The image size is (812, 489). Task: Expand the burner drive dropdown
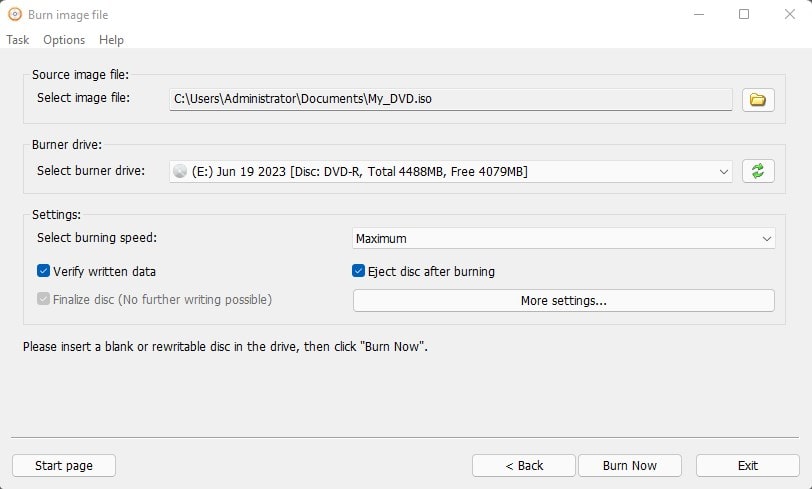coord(724,172)
